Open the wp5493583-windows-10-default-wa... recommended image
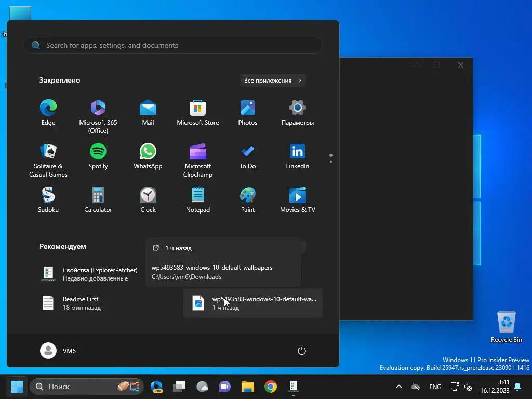The image size is (532, 399). click(253, 303)
